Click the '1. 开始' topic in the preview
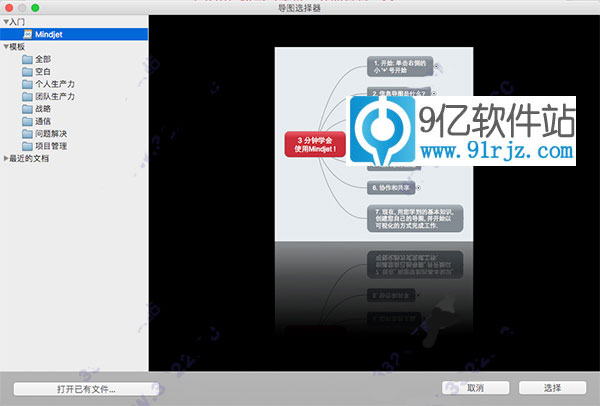This screenshot has width=600, height=406. coord(398,67)
